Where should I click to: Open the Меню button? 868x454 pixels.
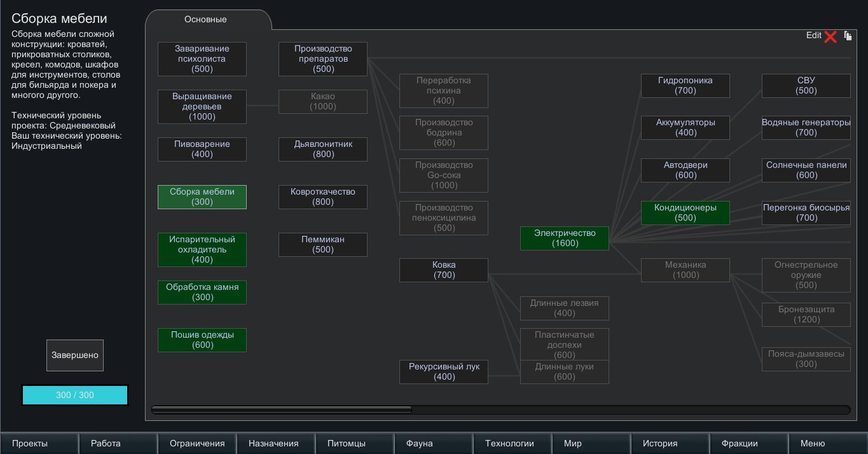(x=826, y=443)
